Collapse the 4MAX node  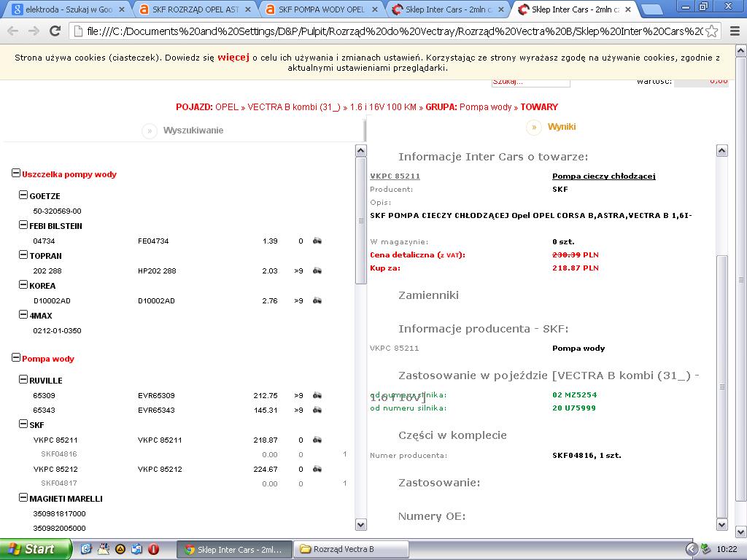point(23,314)
